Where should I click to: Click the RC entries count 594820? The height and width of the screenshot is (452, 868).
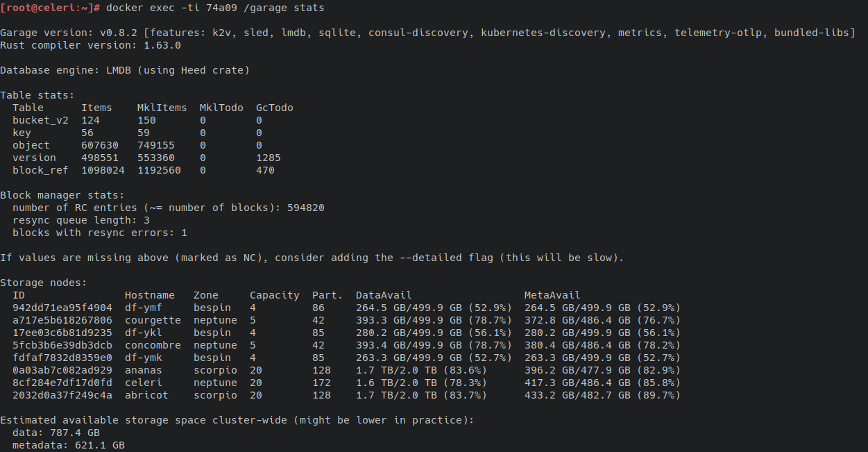[x=306, y=208]
